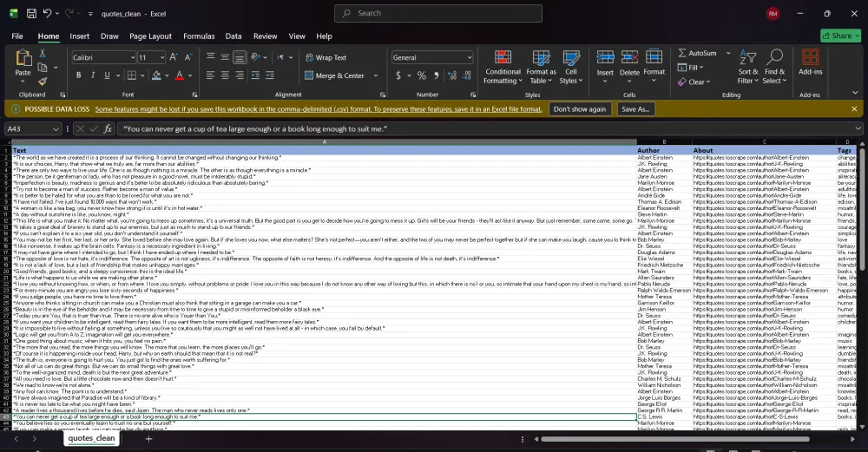
Task: Decrease decimal places
Action: 467,75
